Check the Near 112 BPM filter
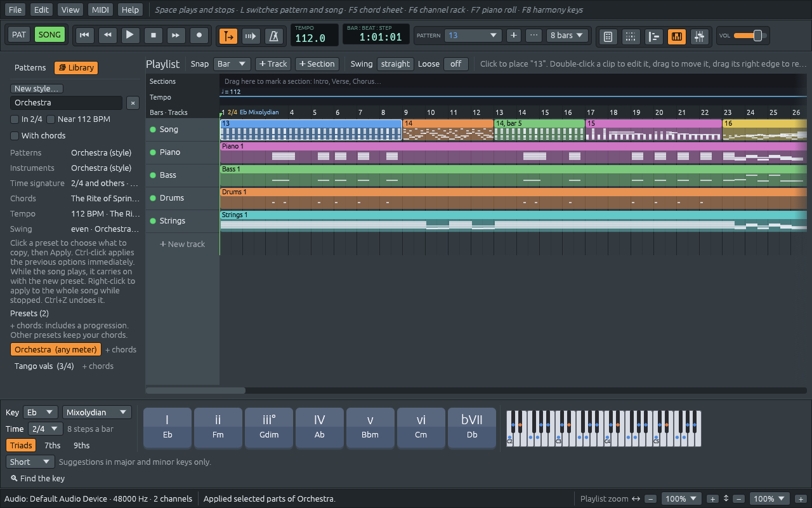Screen dimensions: 812x508 [x=51, y=119]
